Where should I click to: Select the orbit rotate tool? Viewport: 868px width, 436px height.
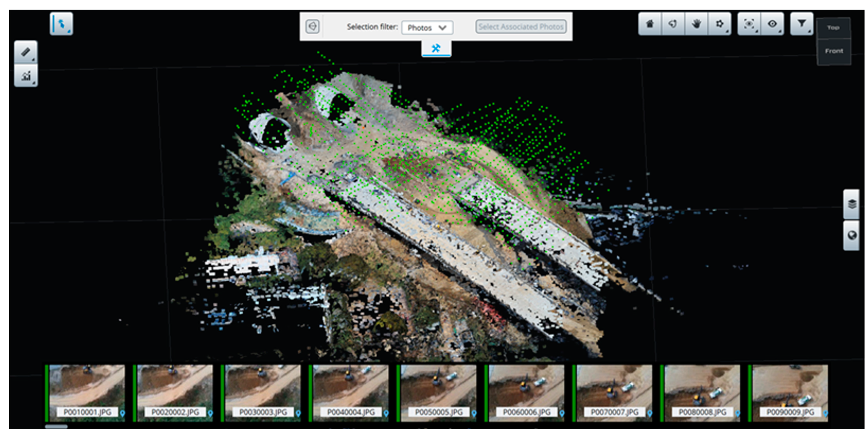pyautogui.click(x=673, y=24)
